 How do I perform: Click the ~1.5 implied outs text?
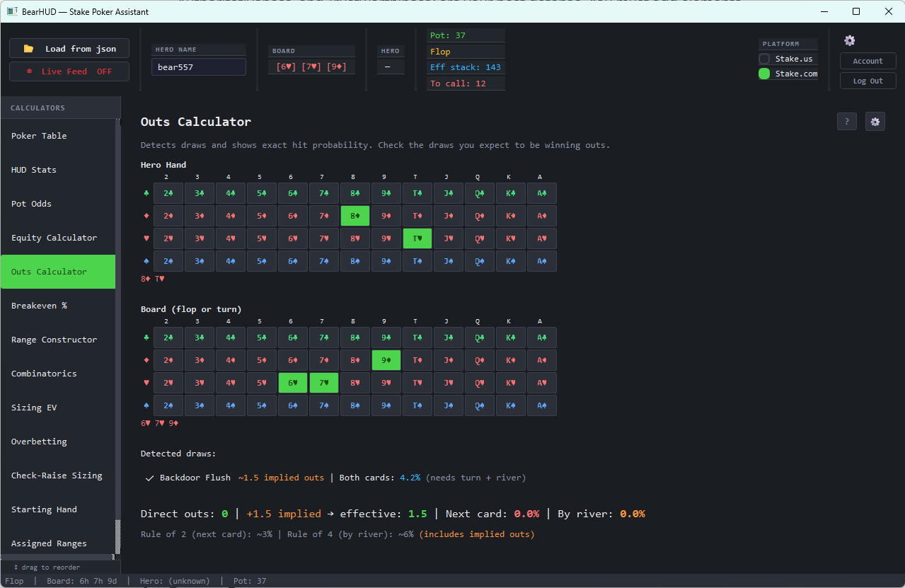point(281,478)
